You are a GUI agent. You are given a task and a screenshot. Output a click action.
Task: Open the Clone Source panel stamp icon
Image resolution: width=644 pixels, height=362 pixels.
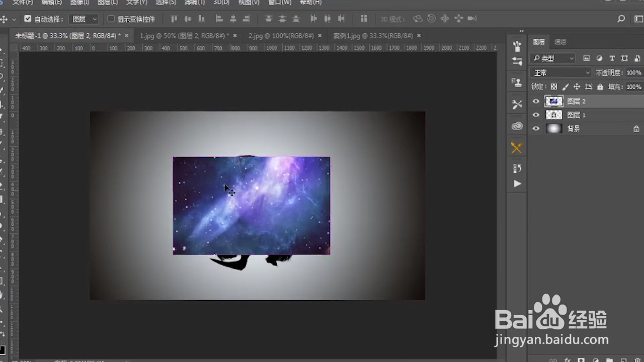tap(517, 81)
